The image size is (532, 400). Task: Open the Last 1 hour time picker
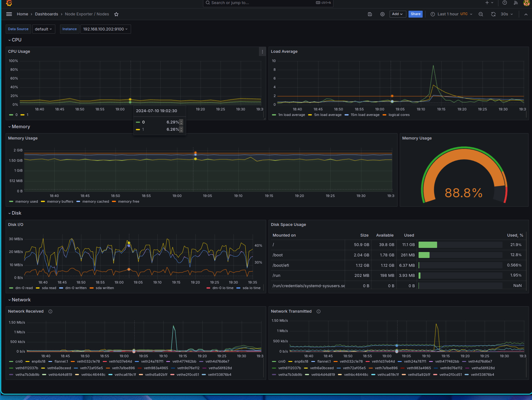451,14
